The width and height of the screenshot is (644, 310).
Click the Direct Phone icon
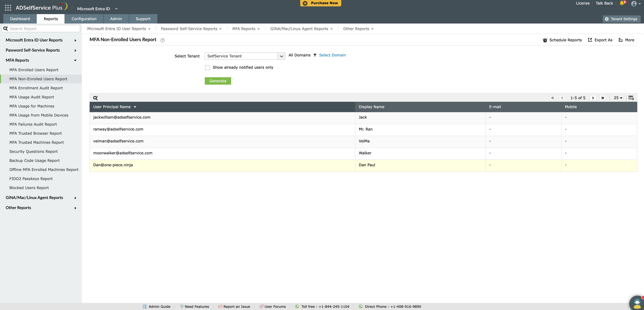pyautogui.click(x=361, y=306)
